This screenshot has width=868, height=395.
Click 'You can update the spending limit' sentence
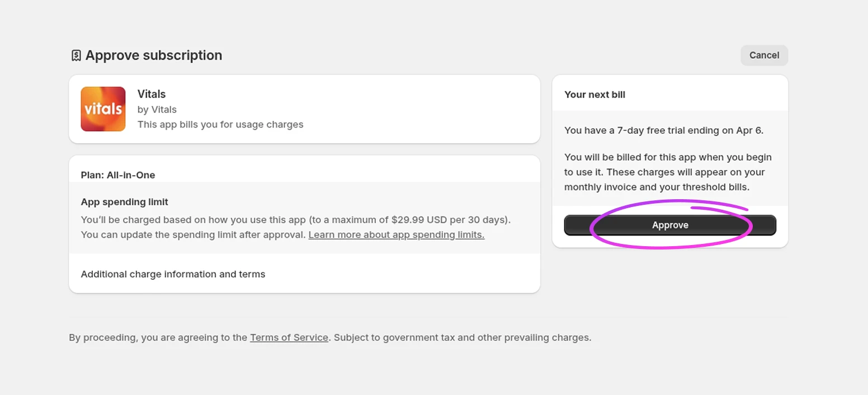(x=194, y=235)
